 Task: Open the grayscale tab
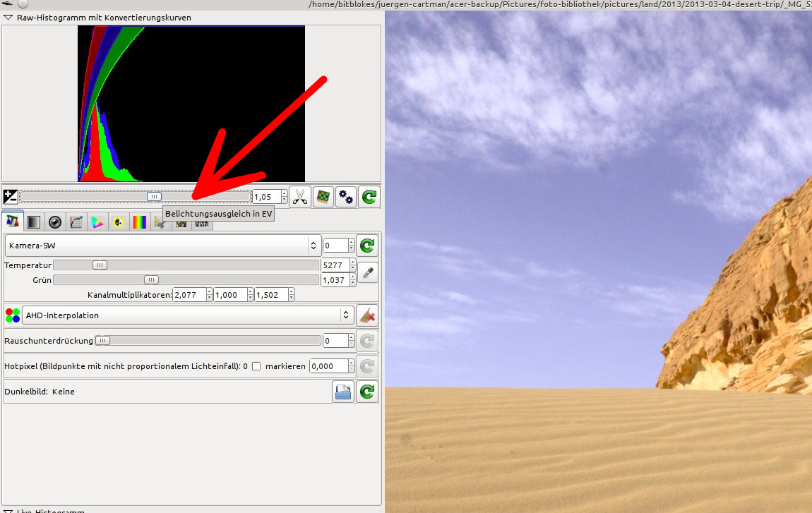pyautogui.click(x=34, y=222)
